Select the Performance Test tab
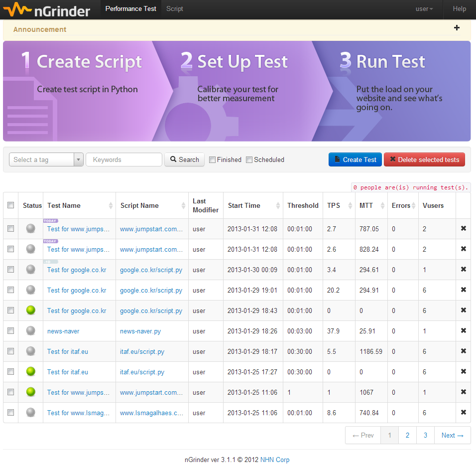This screenshot has width=476, height=470. coord(130,9)
